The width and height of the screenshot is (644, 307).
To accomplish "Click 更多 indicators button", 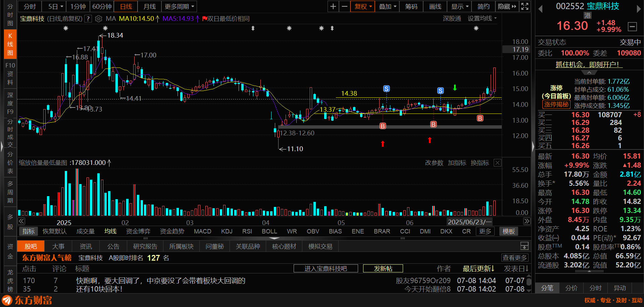I will click(485, 231).
